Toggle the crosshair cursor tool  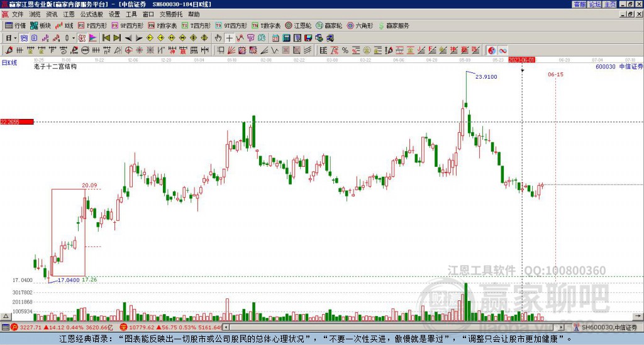tap(229, 38)
